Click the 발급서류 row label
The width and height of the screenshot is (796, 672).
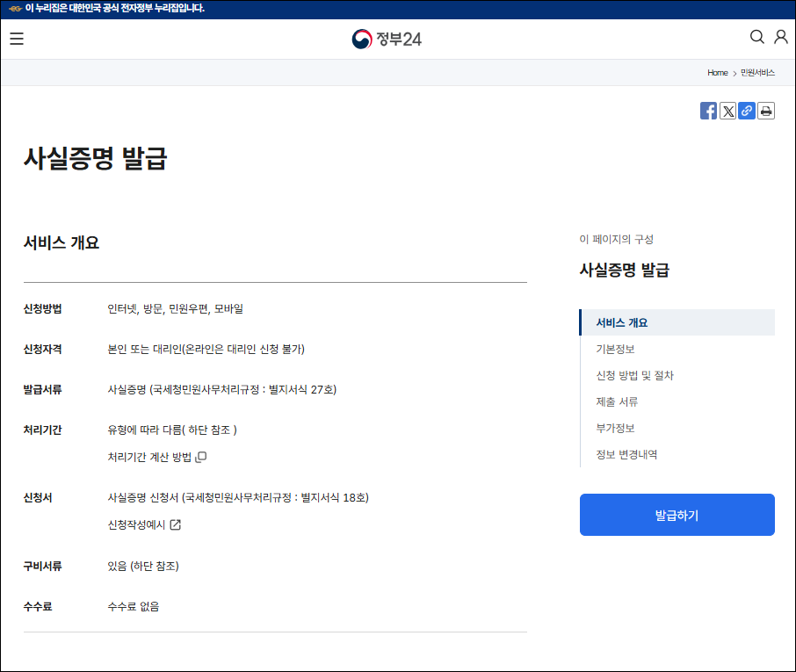43,390
